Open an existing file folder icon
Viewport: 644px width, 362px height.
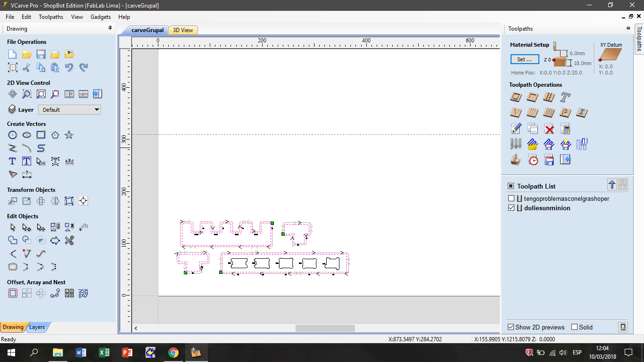point(27,54)
